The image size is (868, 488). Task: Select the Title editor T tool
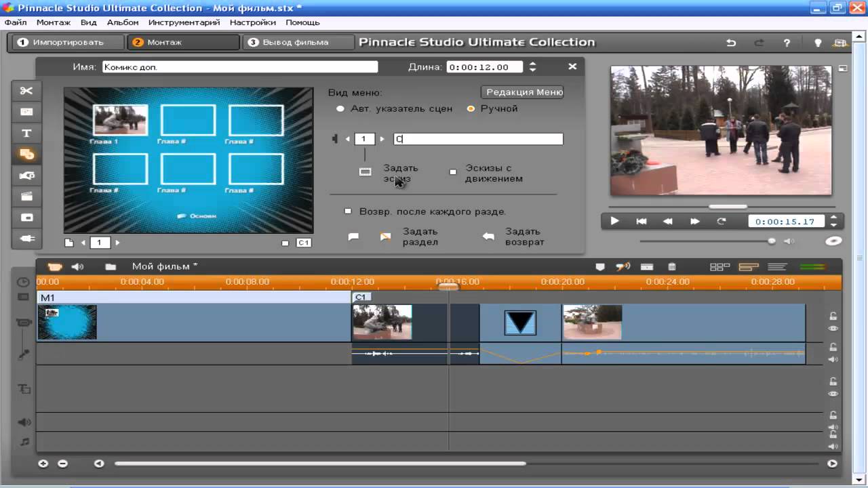point(26,134)
